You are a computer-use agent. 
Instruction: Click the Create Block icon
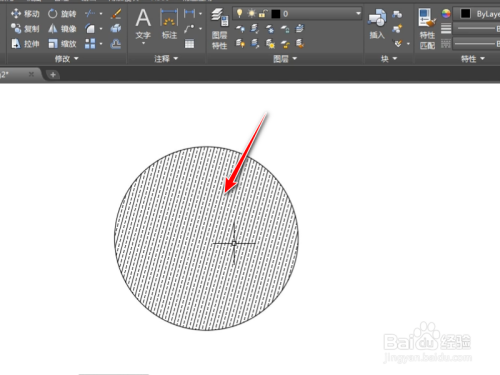pyautogui.click(x=397, y=14)
